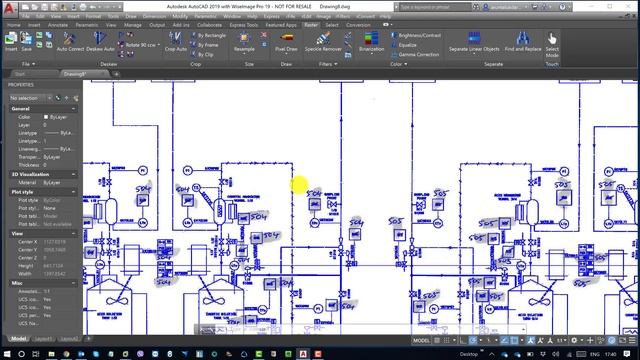
Task: Open Brightness/Contrast adjustment
Action: tap(416, 36)
